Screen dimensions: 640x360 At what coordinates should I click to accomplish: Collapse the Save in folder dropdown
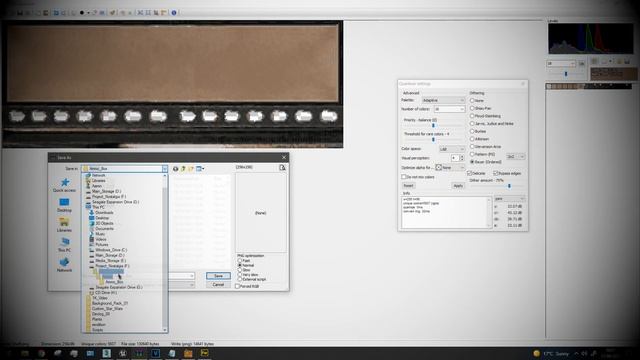click(164, 169)
